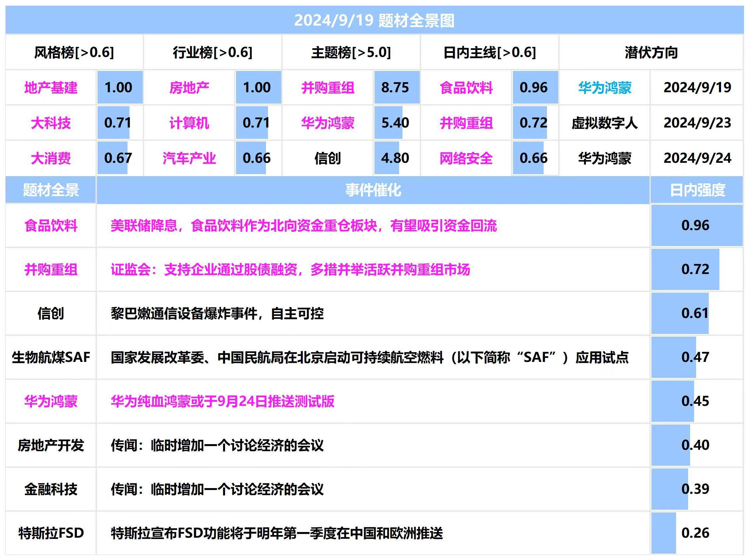This screenshot has width=749, height=560.
Task: Click the '房地产开发' row label
Action: (x=51, y=445)
